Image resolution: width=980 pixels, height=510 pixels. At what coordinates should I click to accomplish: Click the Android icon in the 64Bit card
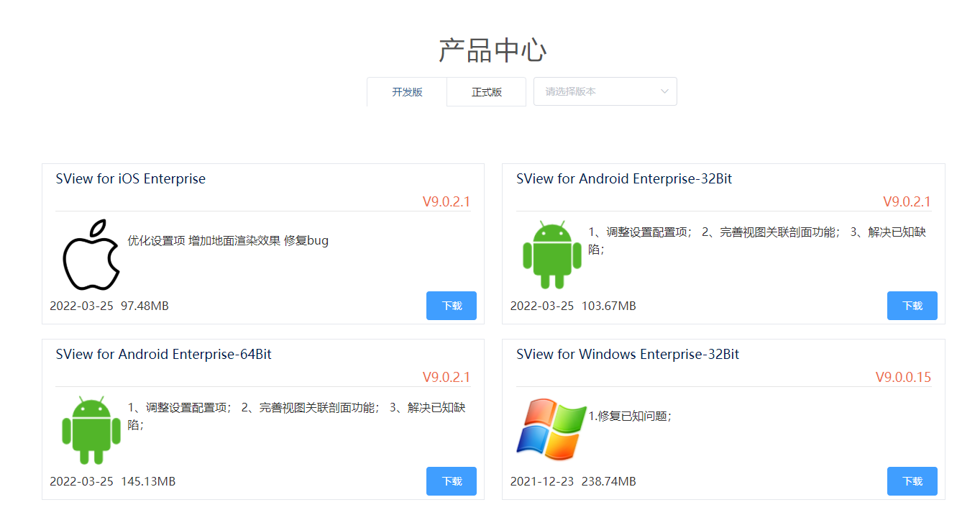[91, 430]
